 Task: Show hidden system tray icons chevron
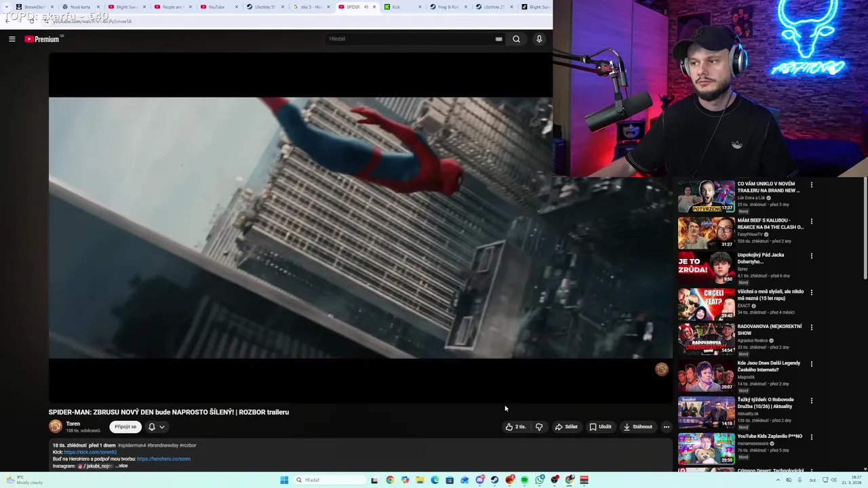click(x=778, y=480)
